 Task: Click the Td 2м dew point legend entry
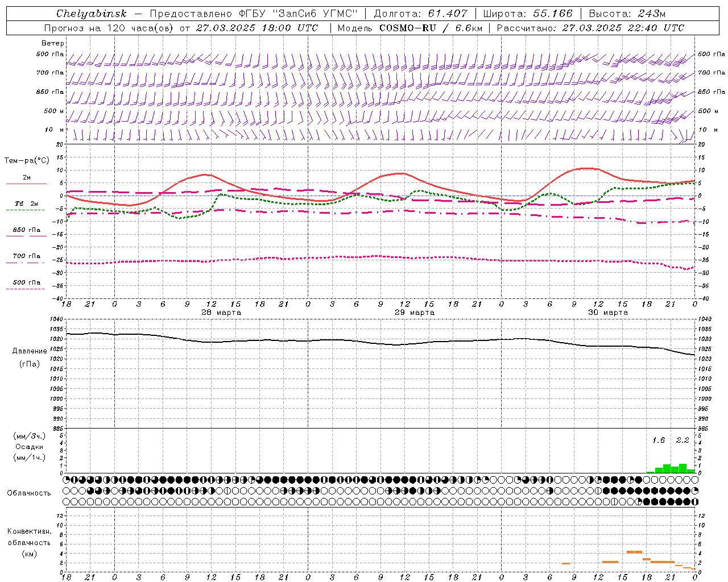tap(26, 203)
